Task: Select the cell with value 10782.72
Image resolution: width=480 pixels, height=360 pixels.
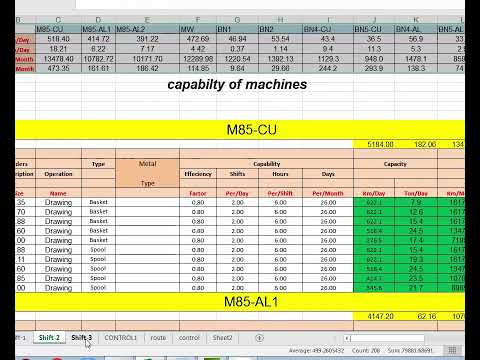Action: [x=98, y=59]
